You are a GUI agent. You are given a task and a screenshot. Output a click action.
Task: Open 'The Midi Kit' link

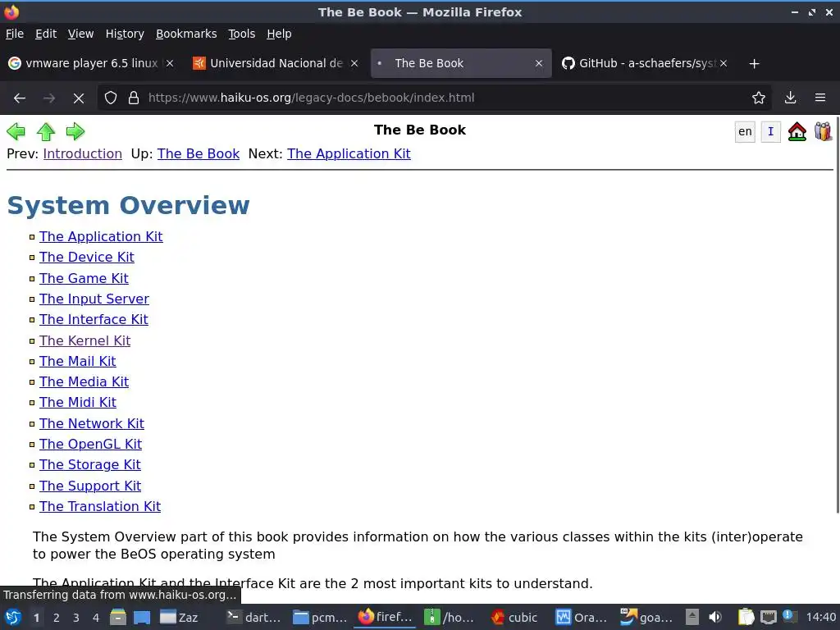[77, 402]
